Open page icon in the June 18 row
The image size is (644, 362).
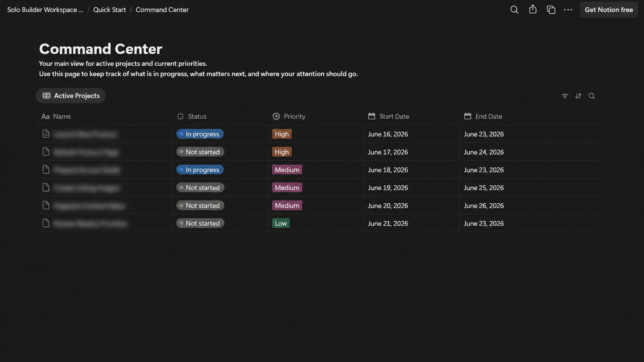point(46,169)
